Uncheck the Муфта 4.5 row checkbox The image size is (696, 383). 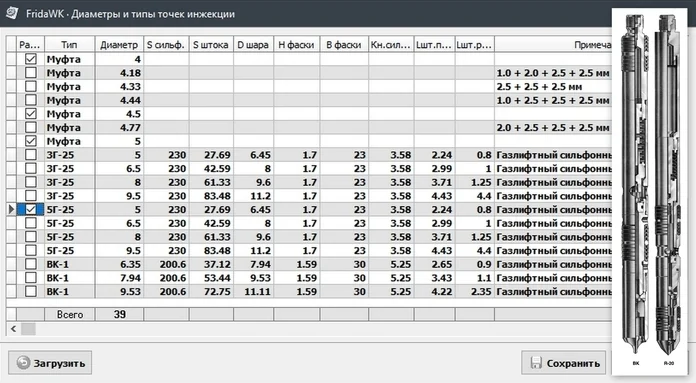coord(31,114)
